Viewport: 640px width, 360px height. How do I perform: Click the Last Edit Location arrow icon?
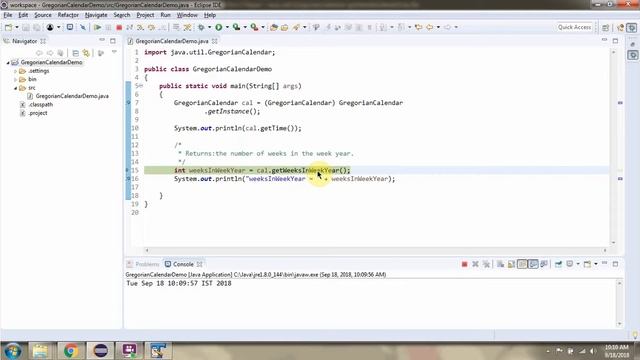[x=418, y=27]
